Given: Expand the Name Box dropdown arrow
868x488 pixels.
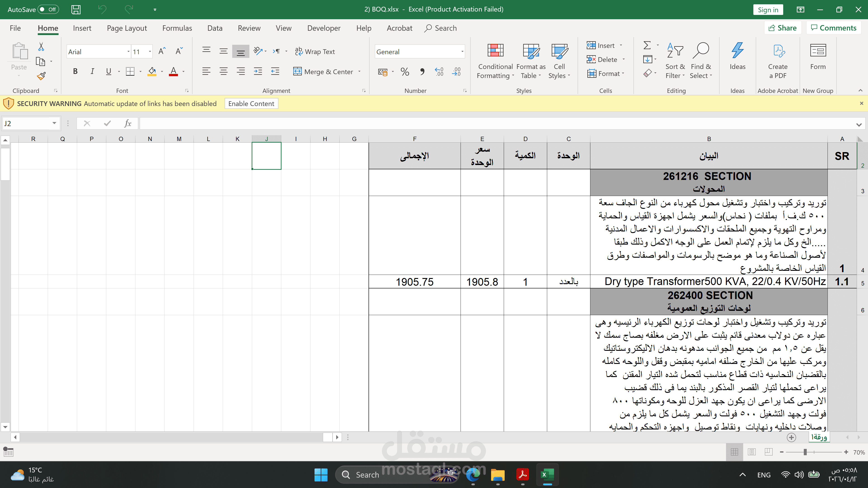Looking at the screenshot, I should [54, 123].
